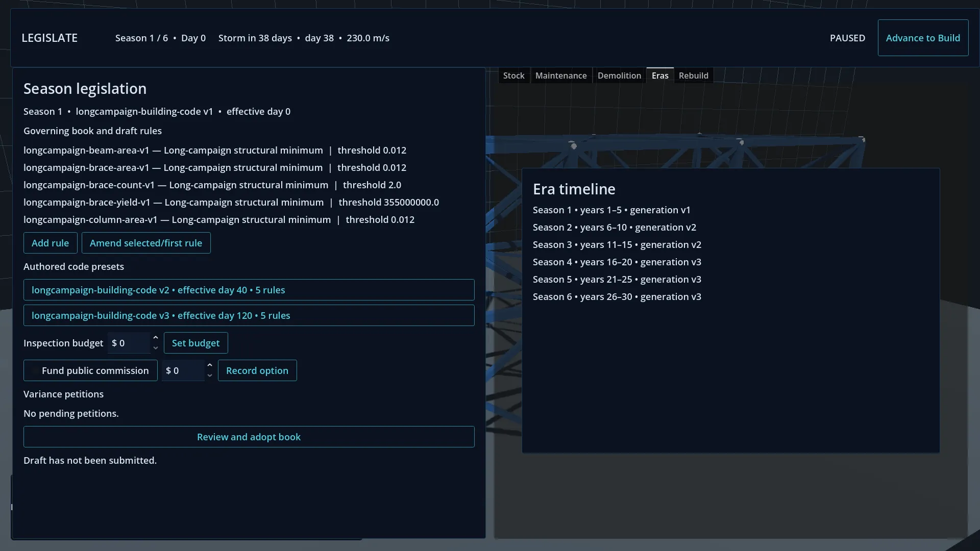Image resolution: width=980 pixels, height=551 pixels.
Task: Focus the Inspection budget amount field
Action: coord(129,343)
